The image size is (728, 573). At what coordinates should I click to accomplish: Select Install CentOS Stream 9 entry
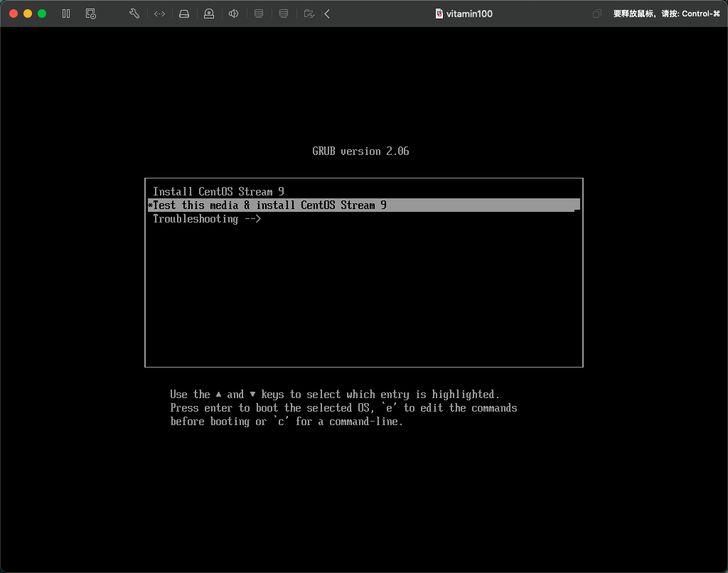point(219,192)
